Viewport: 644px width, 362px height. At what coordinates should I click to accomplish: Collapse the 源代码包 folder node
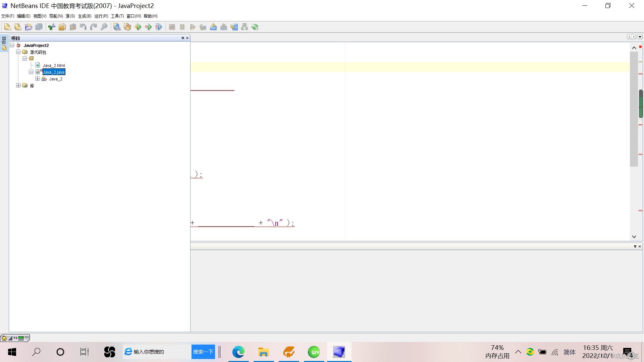[18, 52]
